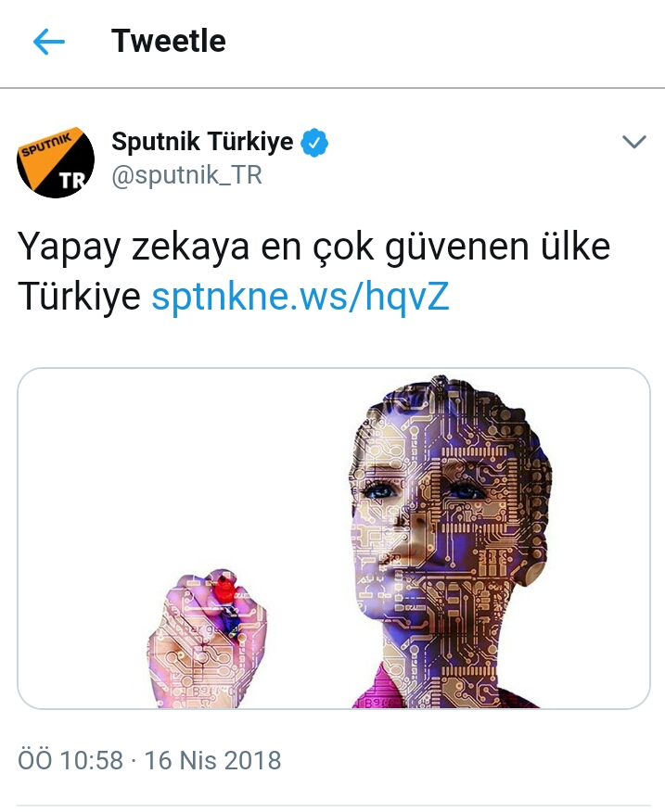Open Sputnik Türkiye display name
The height and width of the screenshot is (812, 665).
[x=202, y=142]
